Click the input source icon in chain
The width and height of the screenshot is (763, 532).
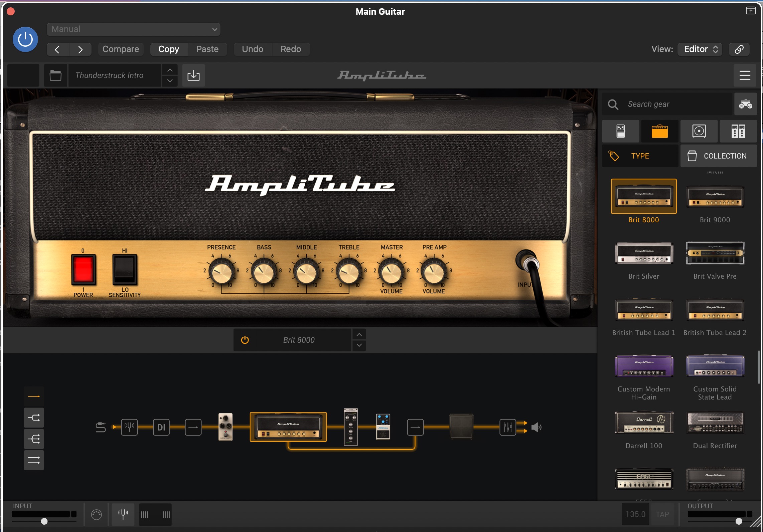point(101,427)
